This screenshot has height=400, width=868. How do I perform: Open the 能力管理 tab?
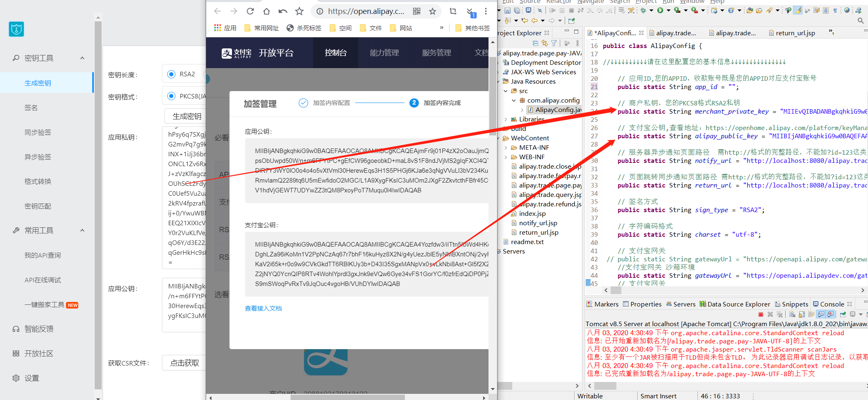384,53
